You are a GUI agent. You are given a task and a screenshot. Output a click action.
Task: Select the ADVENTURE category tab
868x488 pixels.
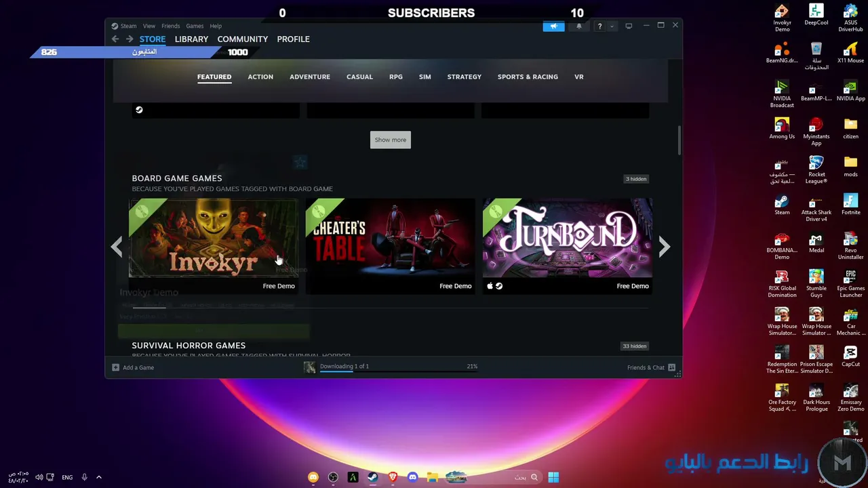pyautogui.click(x=310, y=77)
